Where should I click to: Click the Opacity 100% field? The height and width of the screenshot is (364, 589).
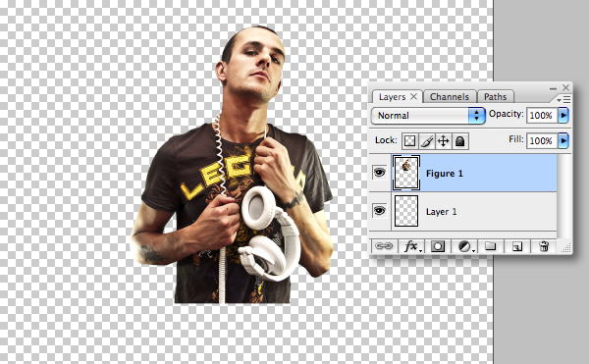(x=542, y=115)
